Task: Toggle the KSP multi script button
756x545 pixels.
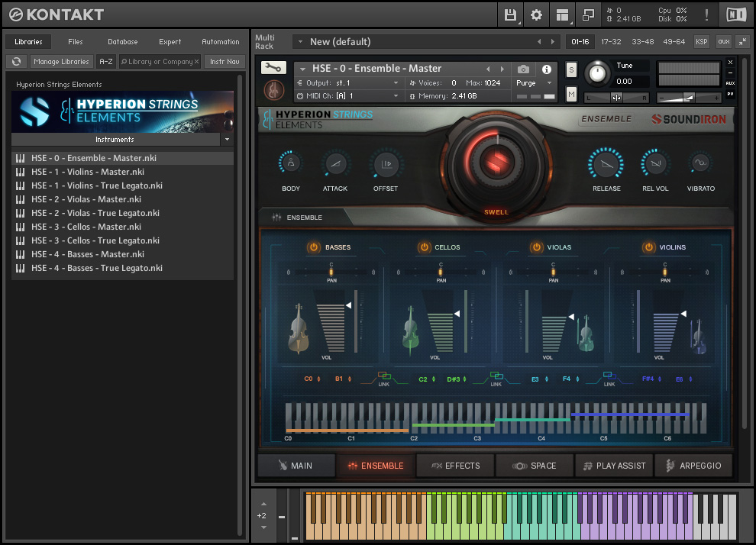Action: point(701,42)
